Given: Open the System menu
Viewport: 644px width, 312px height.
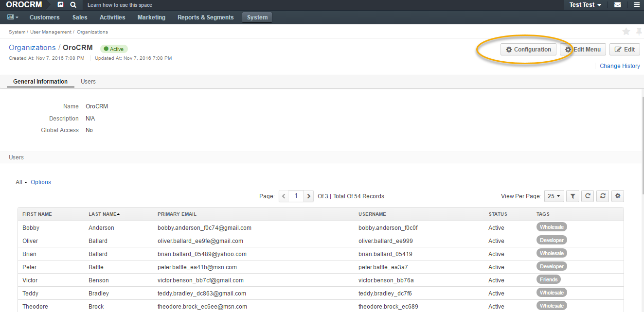Looking at the screenshot, I should 257,17.
